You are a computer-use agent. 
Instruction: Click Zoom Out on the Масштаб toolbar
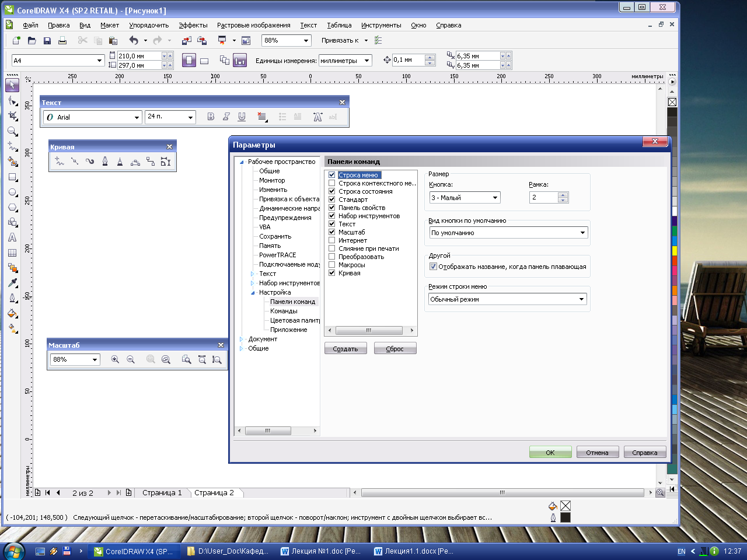click(130, 359)
